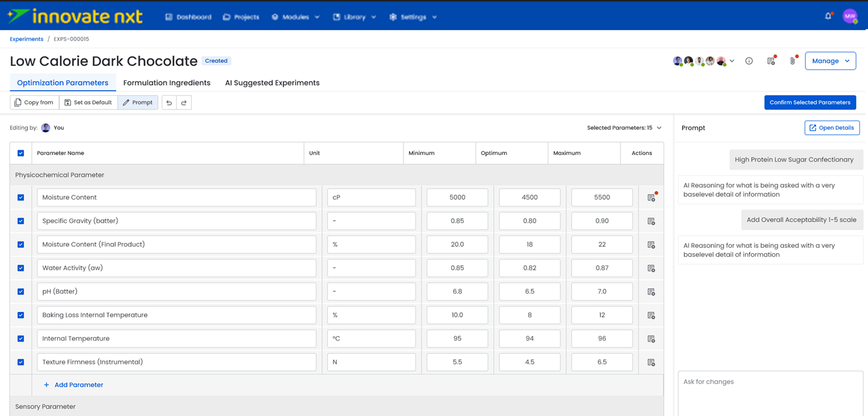Open the attachments paperclip icon
Screen dimensions: 868x416
(x=793, y=61)
